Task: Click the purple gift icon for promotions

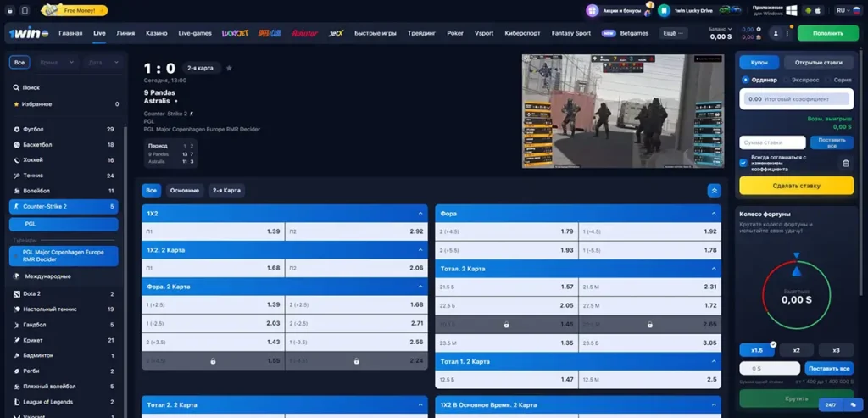Action: coord(593,10)
